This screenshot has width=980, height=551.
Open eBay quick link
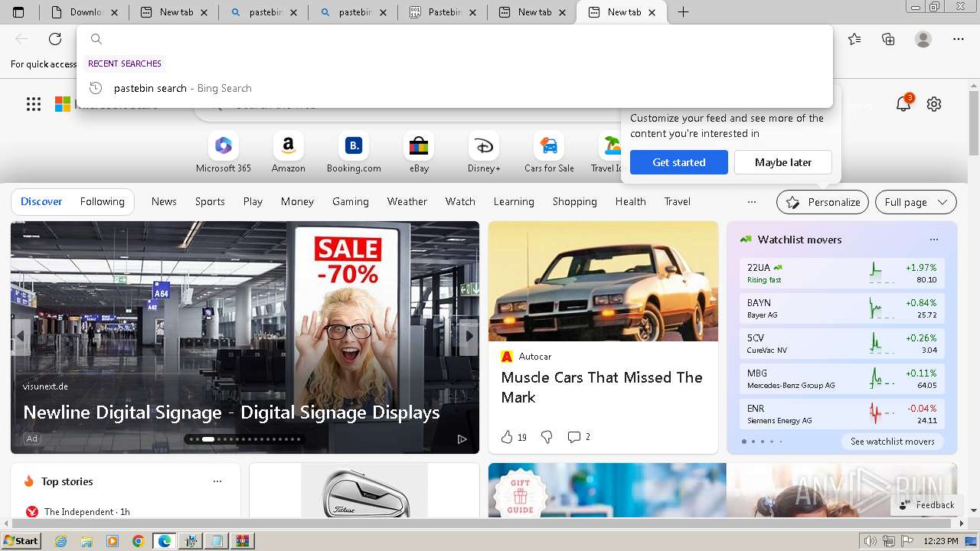(x=419, y=152)
